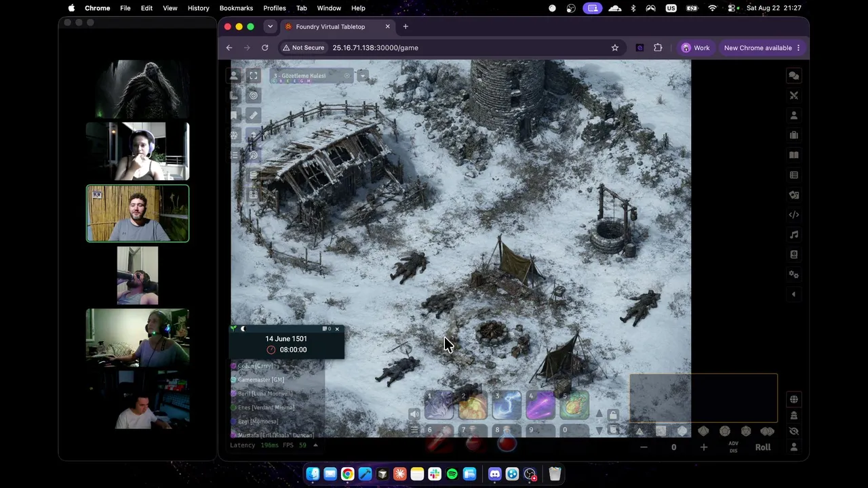Click the New Chrome available button
The height and width of the screenshot is (488, 868).
click(x=762, y=47)
